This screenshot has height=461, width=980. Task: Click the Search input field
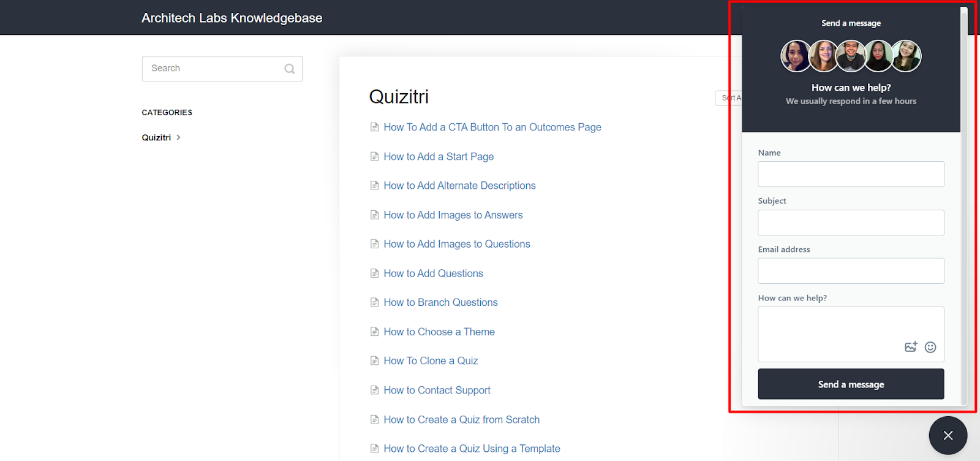click(x=222, y=69)
